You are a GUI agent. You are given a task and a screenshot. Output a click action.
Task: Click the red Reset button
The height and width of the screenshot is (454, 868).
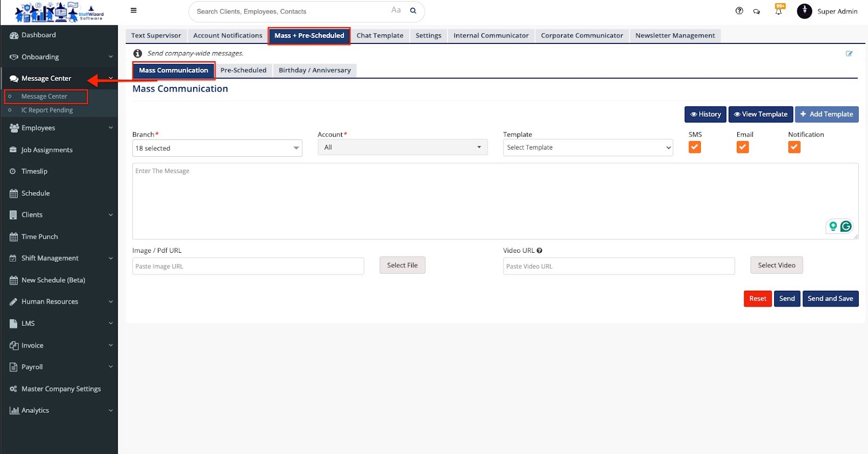click(x=757, y=299)
